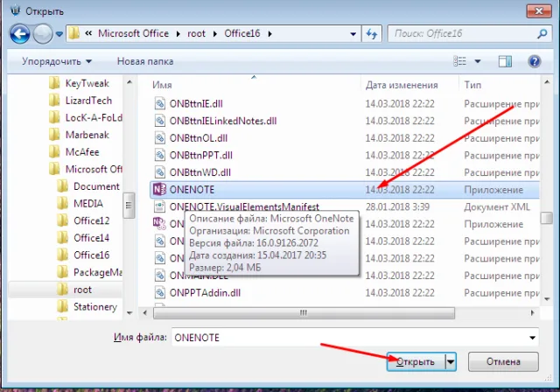The height and width of the screenshot is (392, 560).
Task: Click the Документ XML type cell
Action: click(497, 206)
